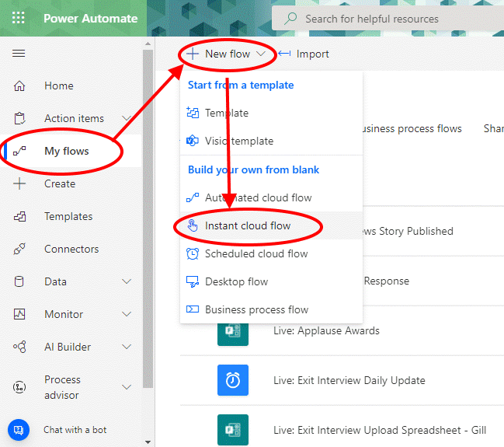Click the Business process flow icon

(x=193, y=309)
